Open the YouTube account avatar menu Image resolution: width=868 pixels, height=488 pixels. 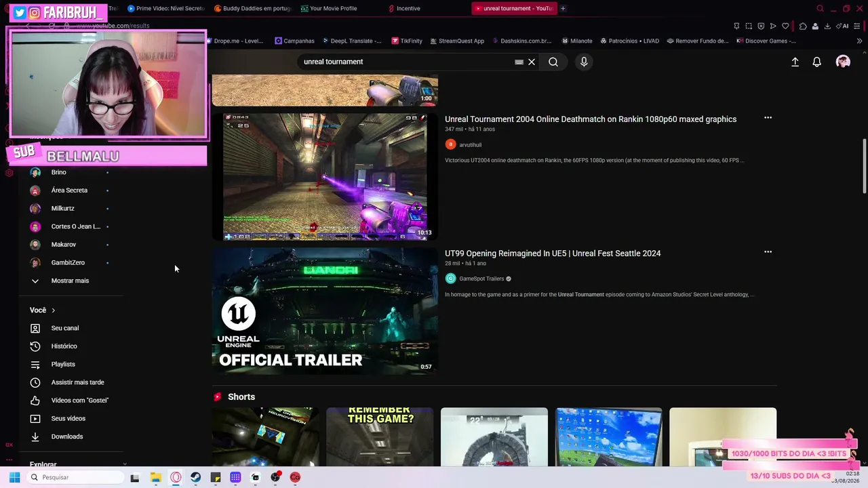843,62
